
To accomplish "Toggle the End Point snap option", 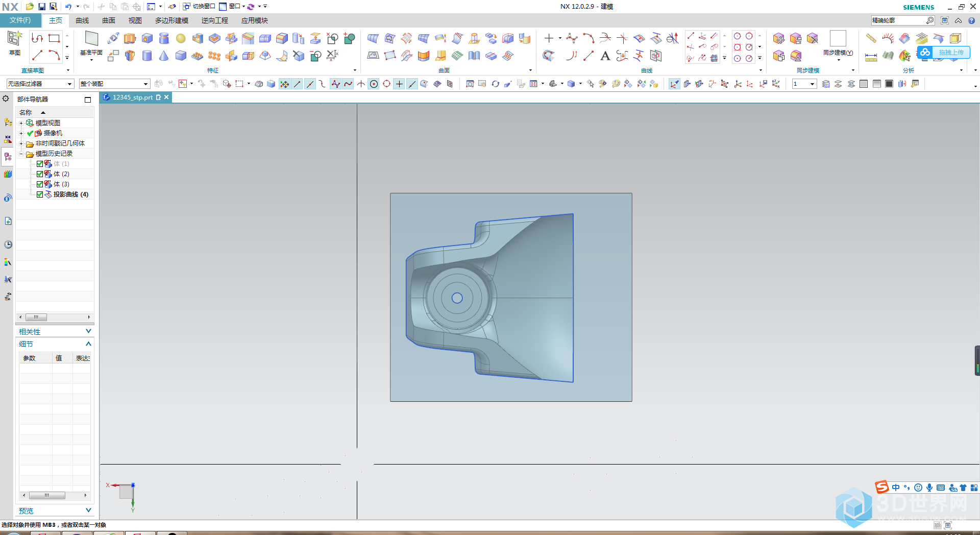I will pyautogui.click(x=297, y=84).
